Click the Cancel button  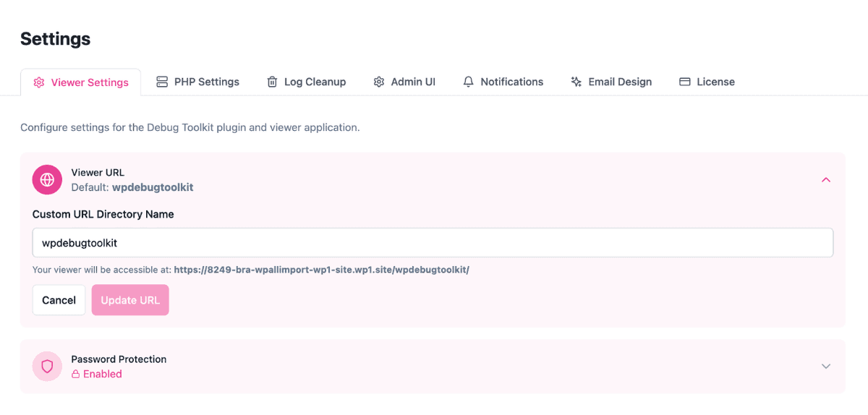click(59, 300)
